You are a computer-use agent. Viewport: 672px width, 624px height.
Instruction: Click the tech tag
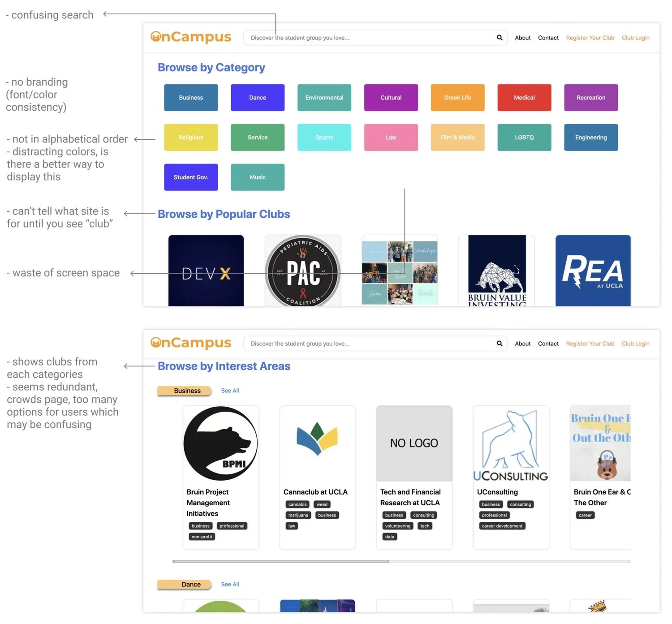[x=425, y=526]
